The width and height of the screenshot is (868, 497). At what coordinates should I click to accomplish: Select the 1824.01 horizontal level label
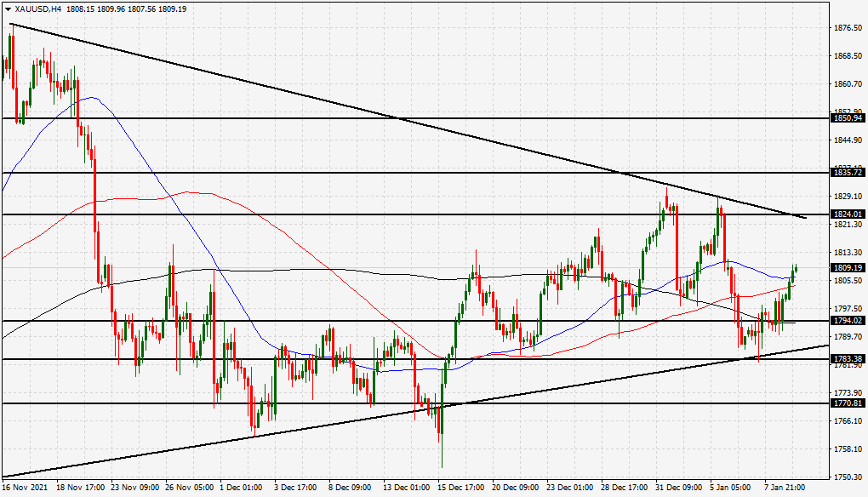[848, 214]
